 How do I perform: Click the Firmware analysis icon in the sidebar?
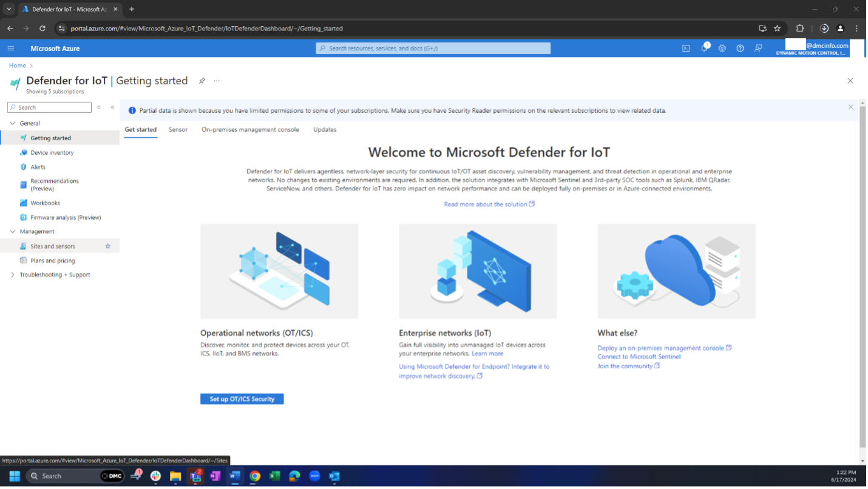(x=23, y=217)
